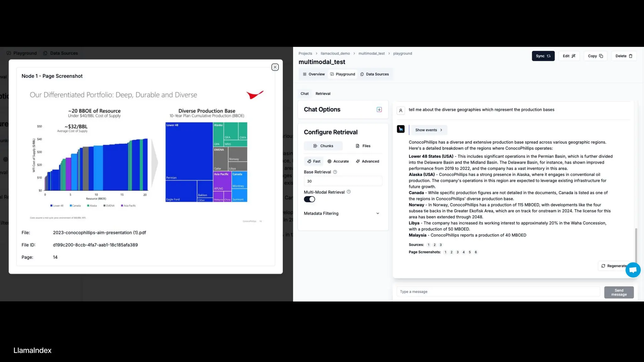644x362 pixels.
Task: Close the Node 1 page screenshot dialog
Action: [275, 67]
